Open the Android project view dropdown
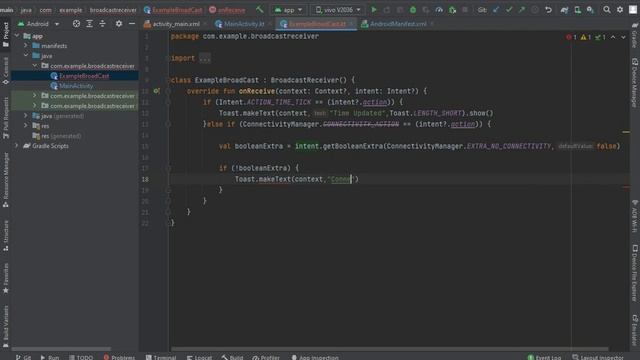This screenshot has height=360, width=640. tap(38, 24)
